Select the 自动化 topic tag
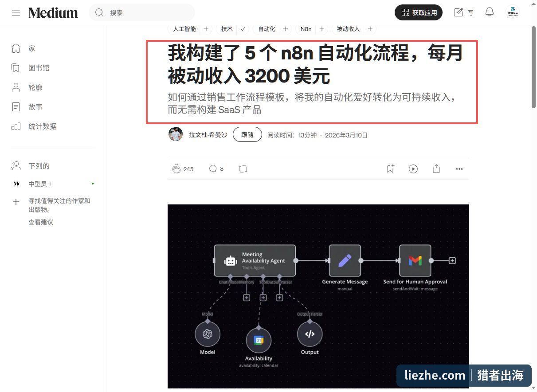Viewport: 537px width, 392px height. pyautogui.click(x=267, y=29)
